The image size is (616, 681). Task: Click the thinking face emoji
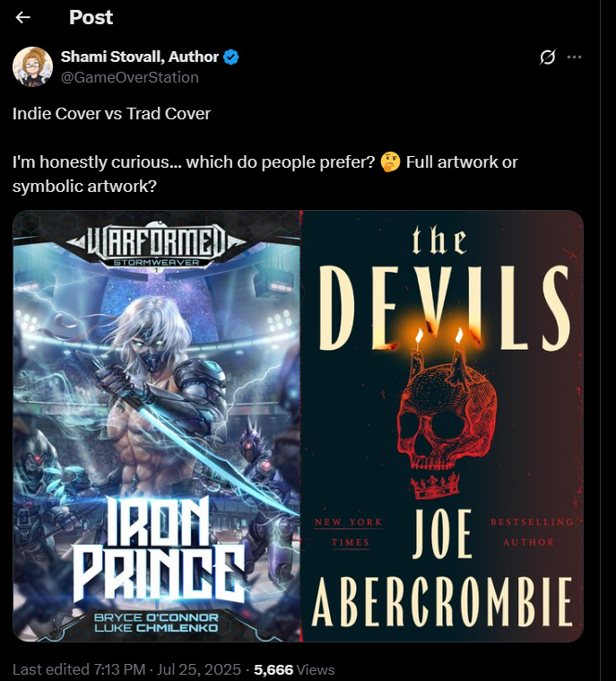[390, 162]
